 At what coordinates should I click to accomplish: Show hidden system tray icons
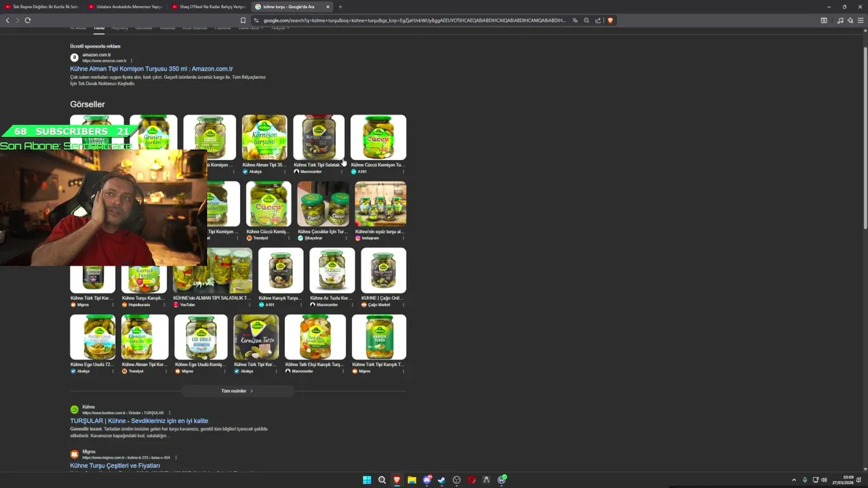coord(794,480)
